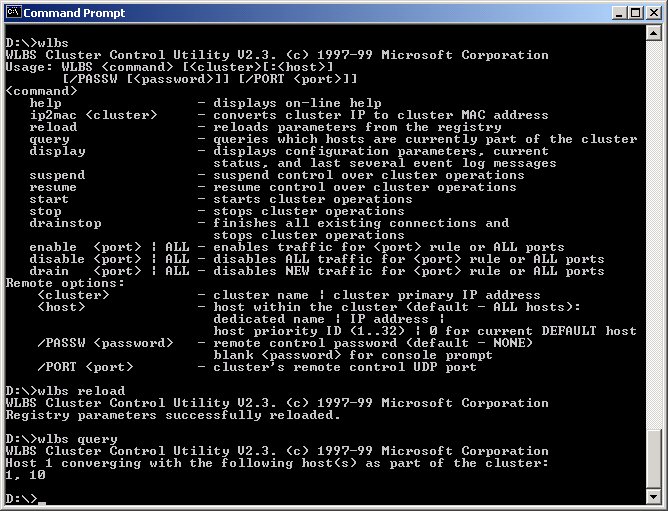The height and width of the screenshot is (511, 668).
Task: Click the scrollbar up arrow
Action: [654, 33]
